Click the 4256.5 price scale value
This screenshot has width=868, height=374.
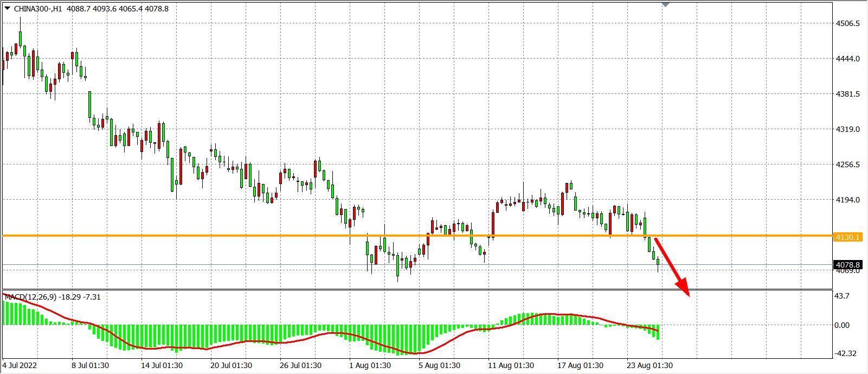point(848,165)
